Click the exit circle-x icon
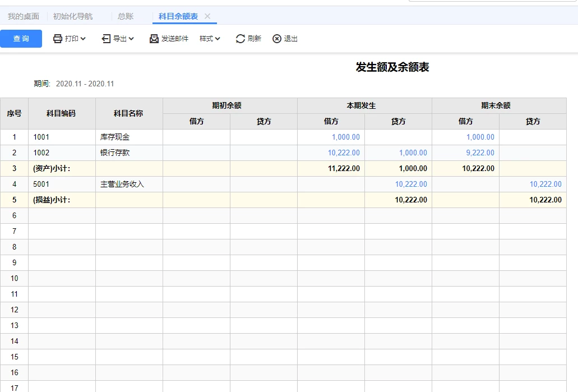 click(277, 39)
